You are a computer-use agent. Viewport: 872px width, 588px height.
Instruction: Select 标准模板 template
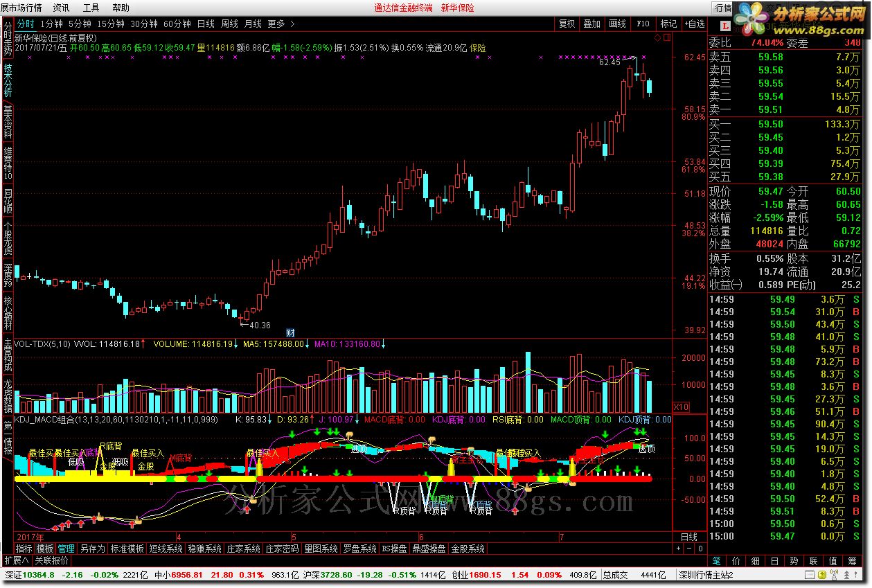[127, 549]
